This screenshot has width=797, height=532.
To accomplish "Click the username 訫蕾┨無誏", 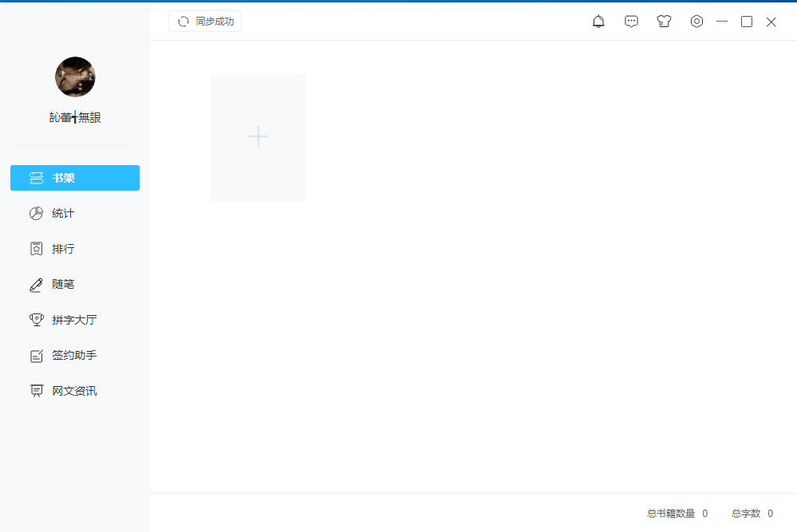I will 75,117.
